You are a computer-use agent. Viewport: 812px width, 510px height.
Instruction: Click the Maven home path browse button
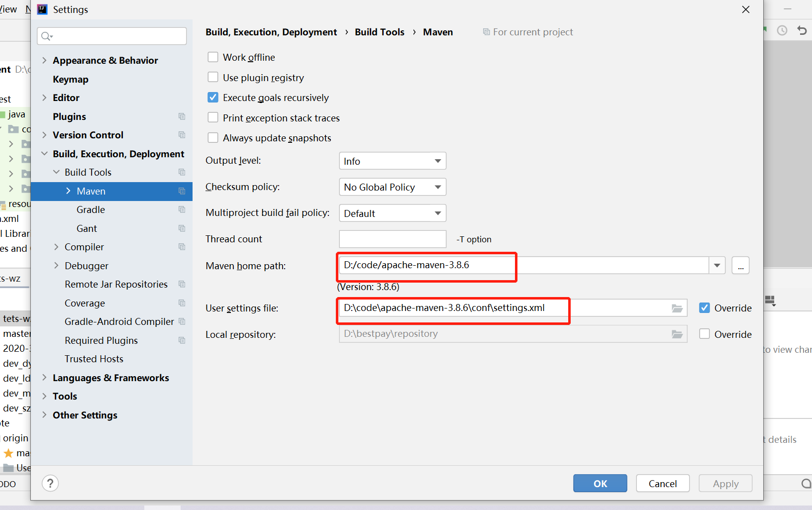click(x=740, y=266)
